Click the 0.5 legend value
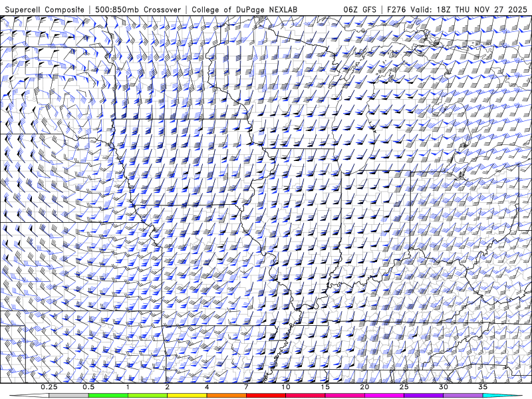The width and height of the screenshot is (532, 399). tap(88, 387)
